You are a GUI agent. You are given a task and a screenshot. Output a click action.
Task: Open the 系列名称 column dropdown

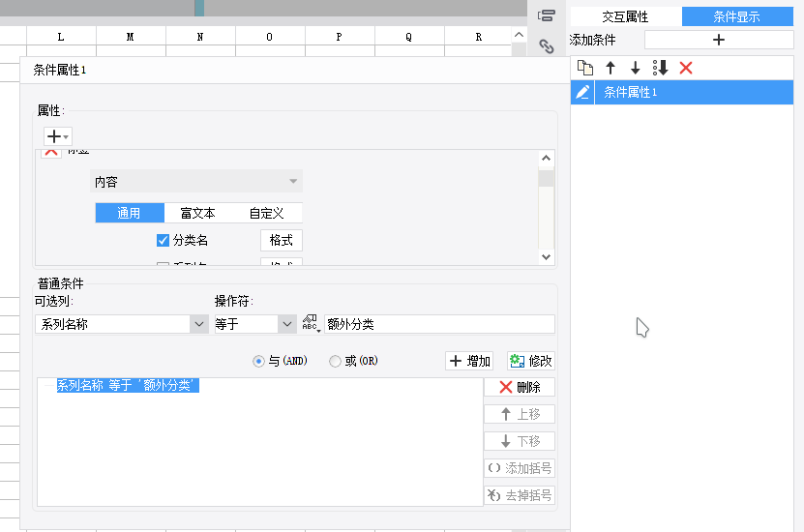198,324
